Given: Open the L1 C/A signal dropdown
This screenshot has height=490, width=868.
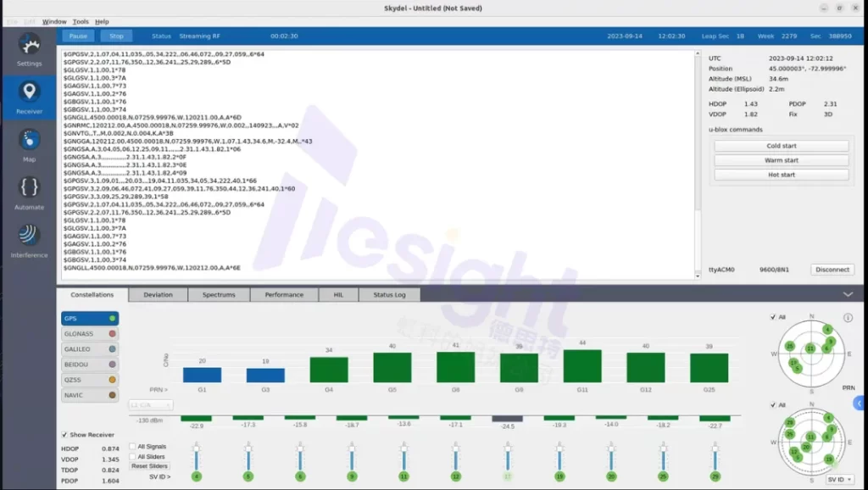Looking at the screenshot, I should 150,405.
